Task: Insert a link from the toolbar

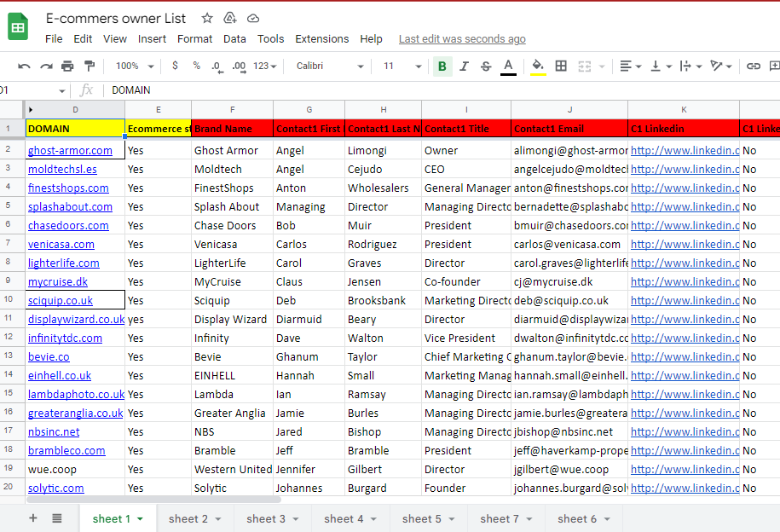Action: pyautogui.click(x=753, y=66)
